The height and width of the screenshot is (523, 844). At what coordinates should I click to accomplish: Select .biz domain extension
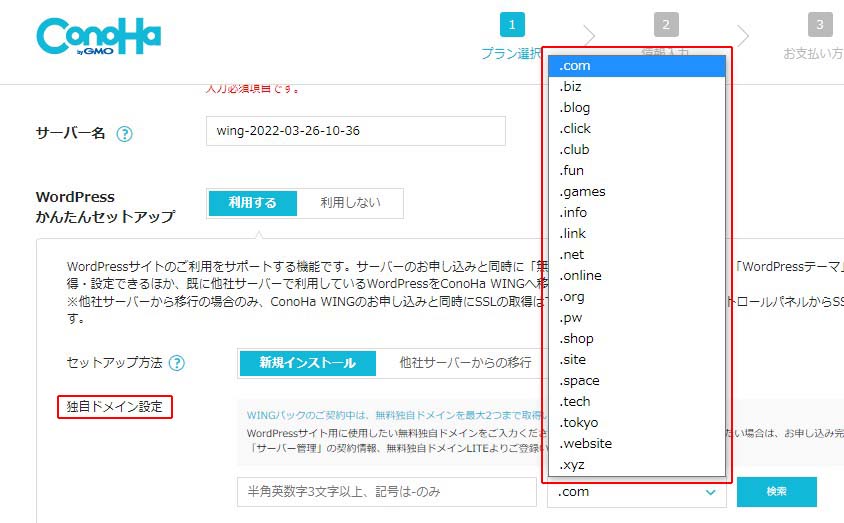coord(637,87)
